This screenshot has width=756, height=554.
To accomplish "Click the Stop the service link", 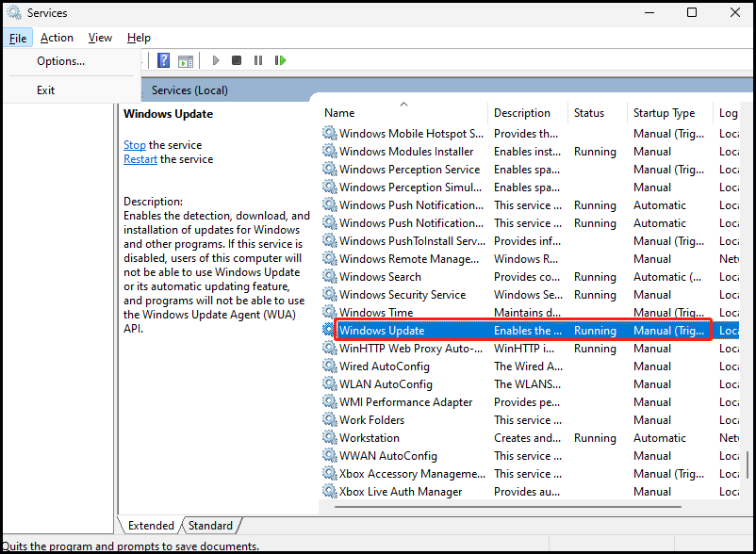I will tap(135, 145).
